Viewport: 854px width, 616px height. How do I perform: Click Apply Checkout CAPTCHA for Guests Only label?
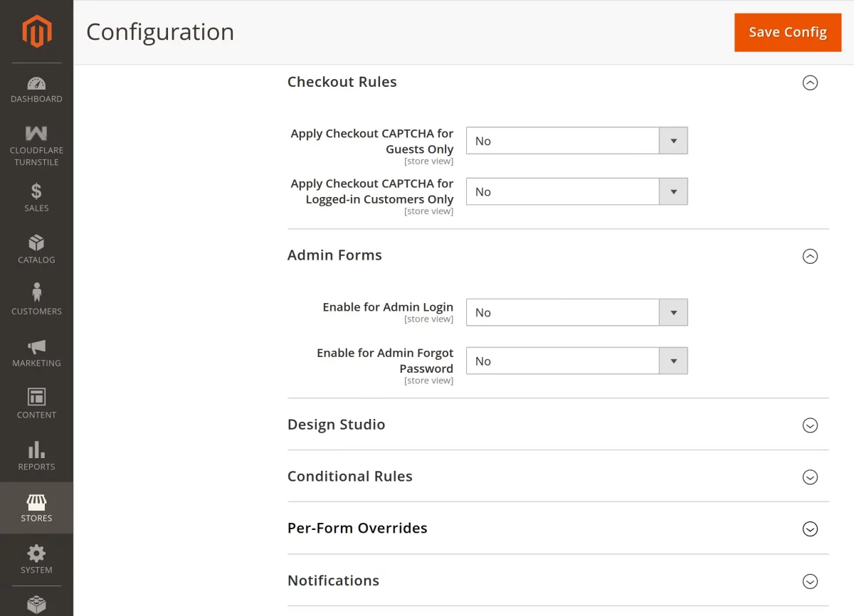[x=371, y=142]
